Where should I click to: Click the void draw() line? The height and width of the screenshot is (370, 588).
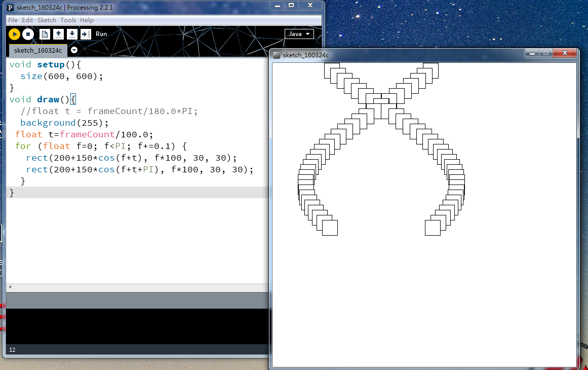[x=43, y=99]
